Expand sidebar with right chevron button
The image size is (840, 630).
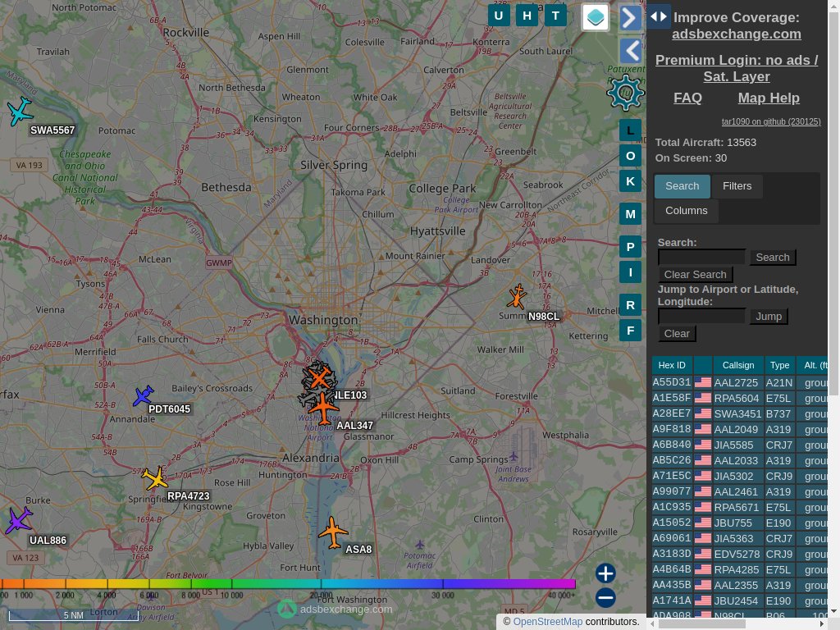tap(631, 18)
